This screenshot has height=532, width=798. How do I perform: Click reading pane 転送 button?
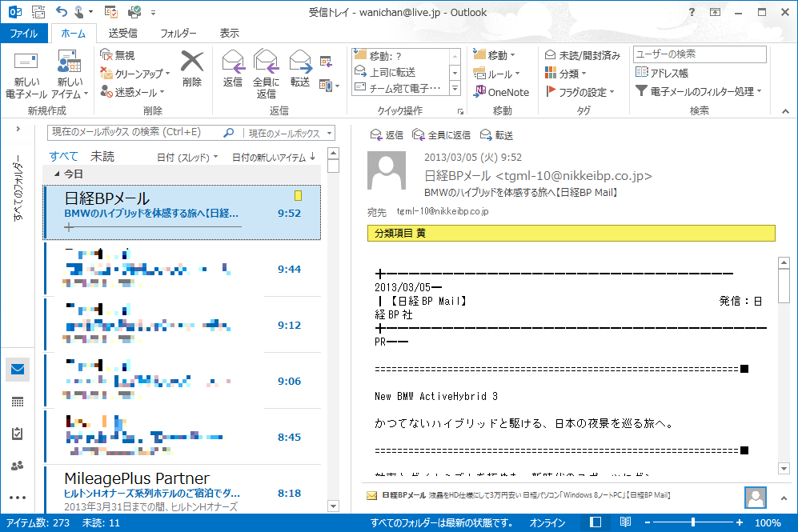coord(497,134)
